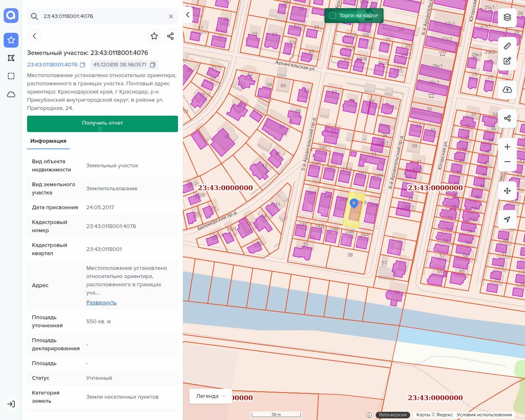Zoom in the map with plus button

click(507, 147)
